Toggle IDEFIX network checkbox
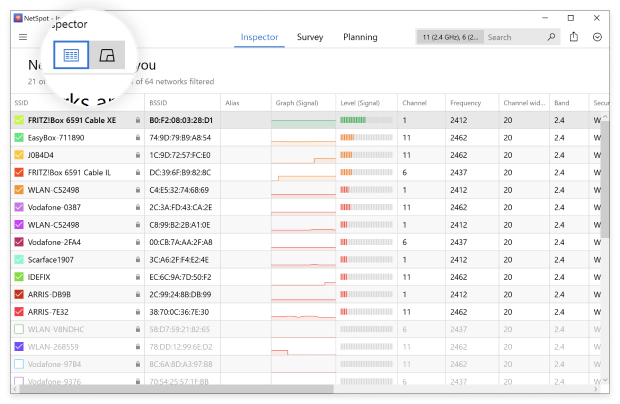Image resolution: width=620 pixels, height=404 pixels. pos(19,277)
